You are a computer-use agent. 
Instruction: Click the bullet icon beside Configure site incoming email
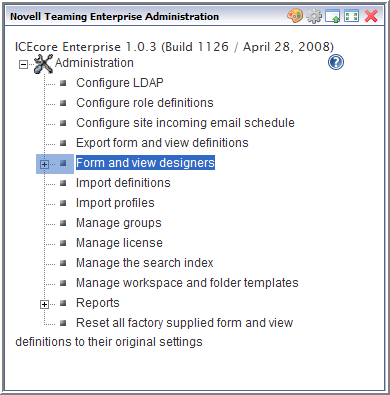point(63,123)
